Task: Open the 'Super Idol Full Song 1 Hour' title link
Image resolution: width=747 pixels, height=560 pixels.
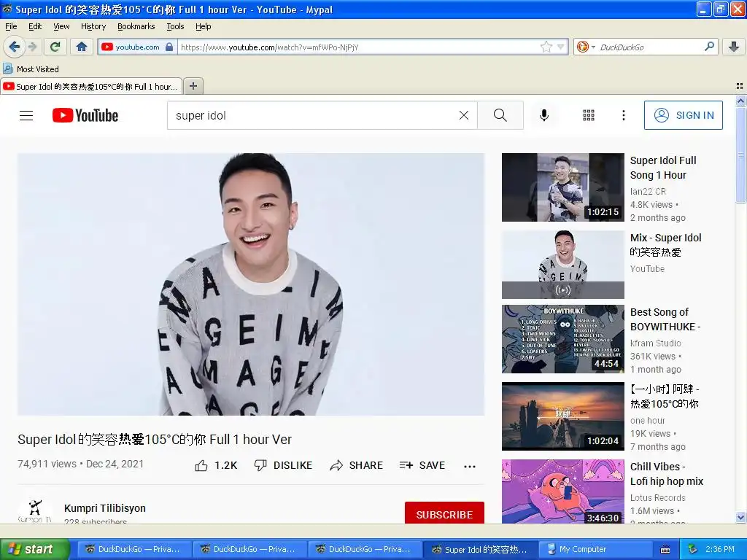Action: pyautogui.click(x=663, y=168)
